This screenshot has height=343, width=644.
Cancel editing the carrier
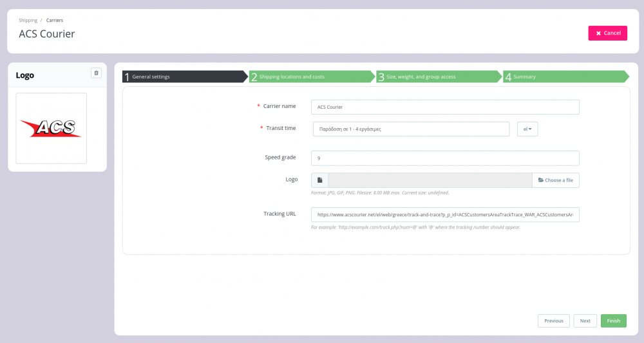click(x=607, y=33)
